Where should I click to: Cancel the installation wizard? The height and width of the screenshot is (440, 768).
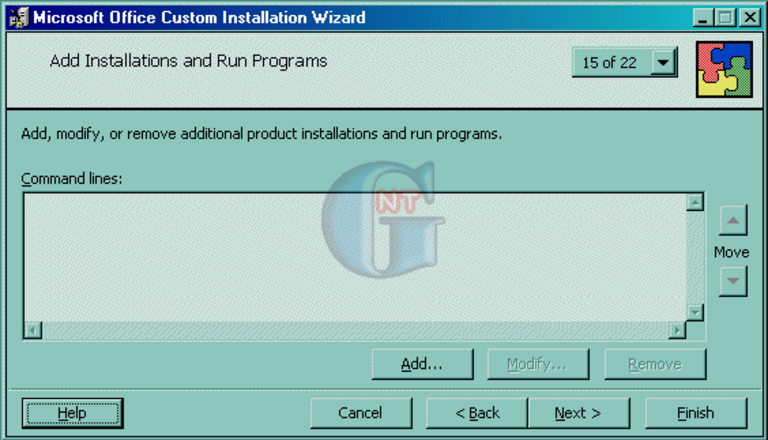pos(361,413)
